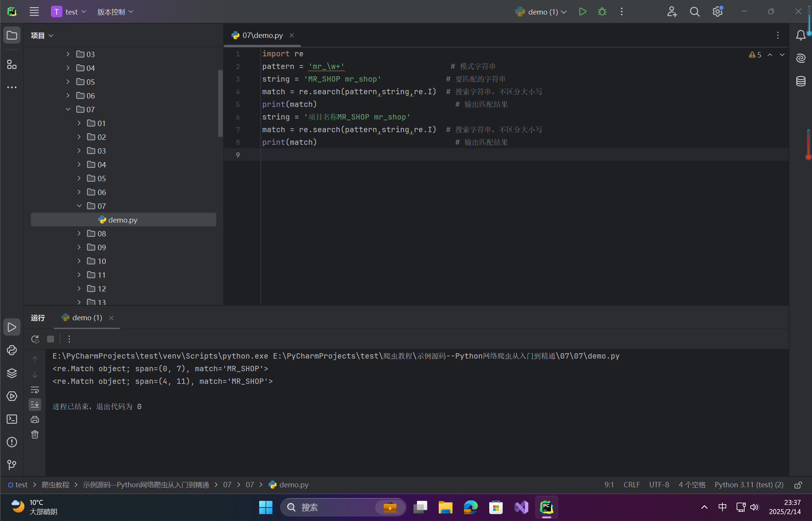Open Notifications bell
The width and height of the screenshot is (812, 521).
click(x=801, y=35)
